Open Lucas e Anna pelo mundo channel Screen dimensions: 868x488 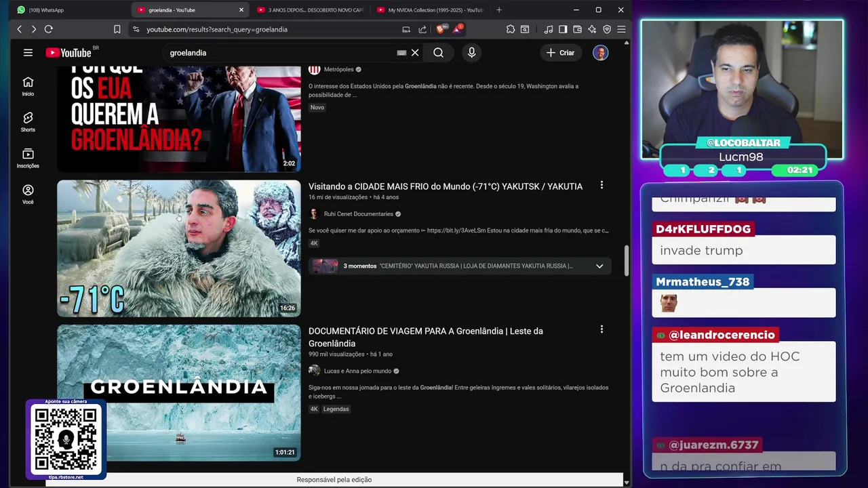[x=357, y=371]
